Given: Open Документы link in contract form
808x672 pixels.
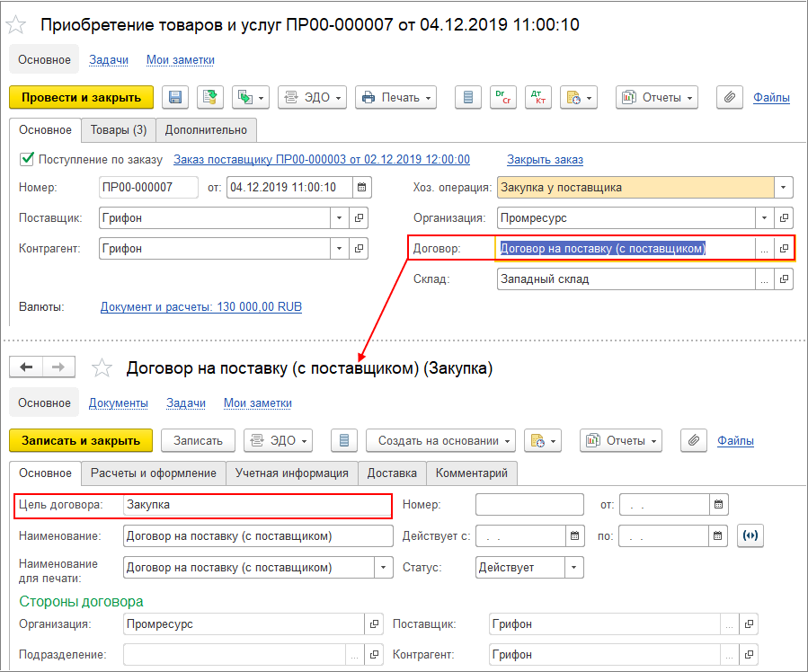Looking at the screenshot, I should tap(118, 402).
